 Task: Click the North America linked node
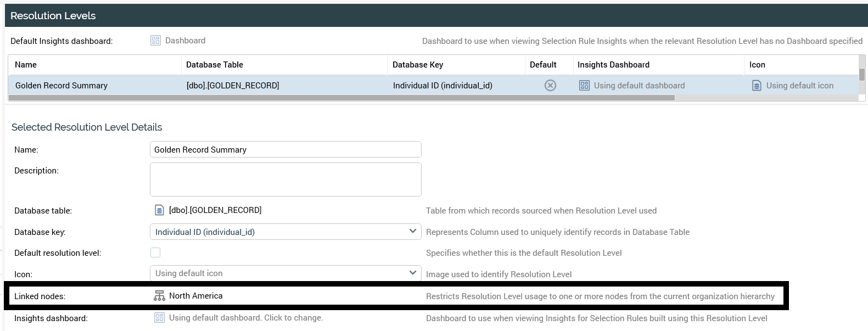(x=195, y=296)
